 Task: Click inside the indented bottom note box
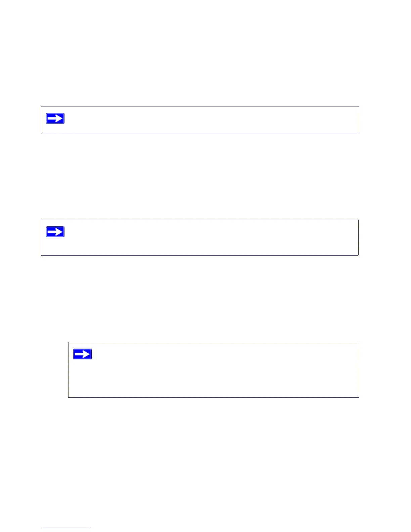(x=222, y=373)
